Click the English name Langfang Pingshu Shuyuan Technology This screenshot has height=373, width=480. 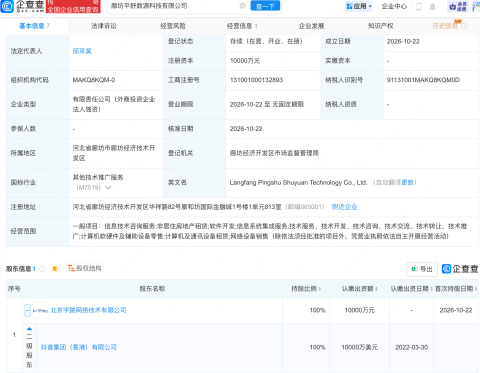(298, 183)
